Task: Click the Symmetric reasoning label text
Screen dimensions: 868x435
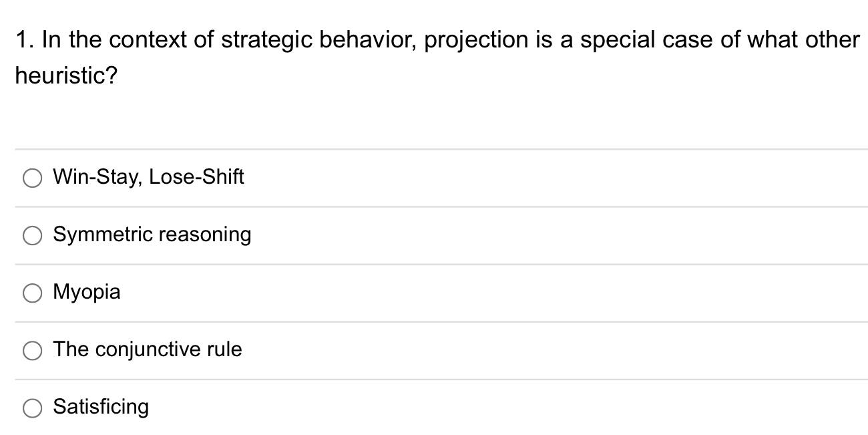Action: coord(152,235)
